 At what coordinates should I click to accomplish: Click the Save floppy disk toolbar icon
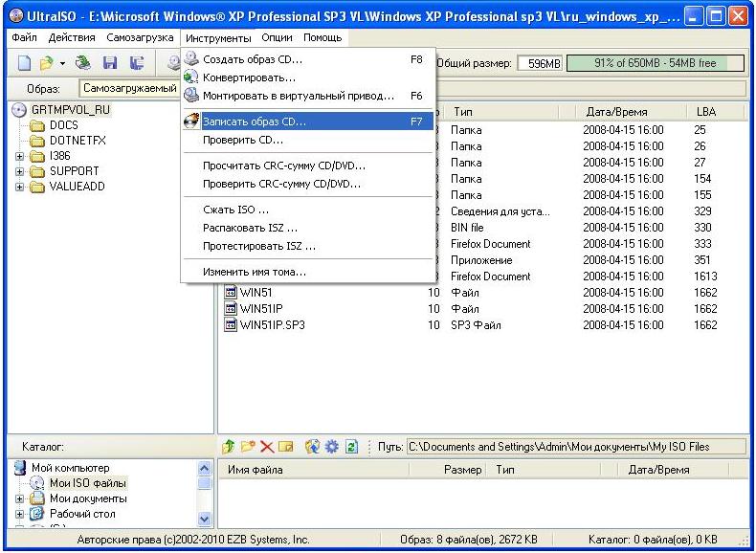(110, 63)
